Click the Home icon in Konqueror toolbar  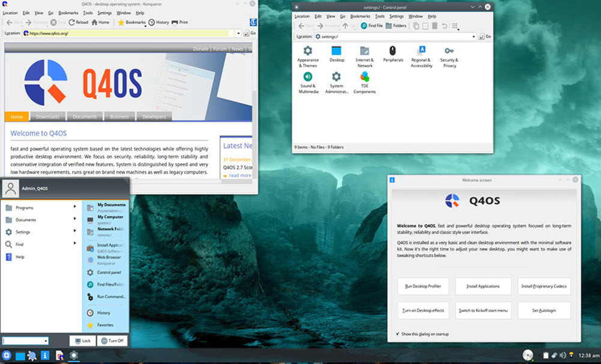point(94,22)
